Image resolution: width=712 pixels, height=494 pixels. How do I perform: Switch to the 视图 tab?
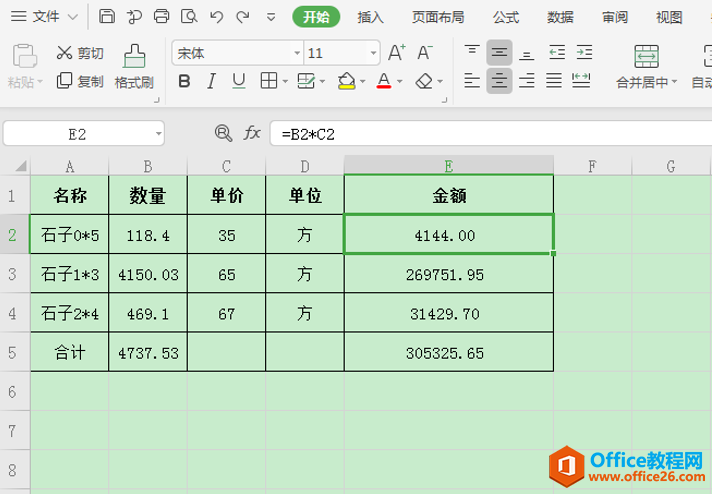point(669,17)
